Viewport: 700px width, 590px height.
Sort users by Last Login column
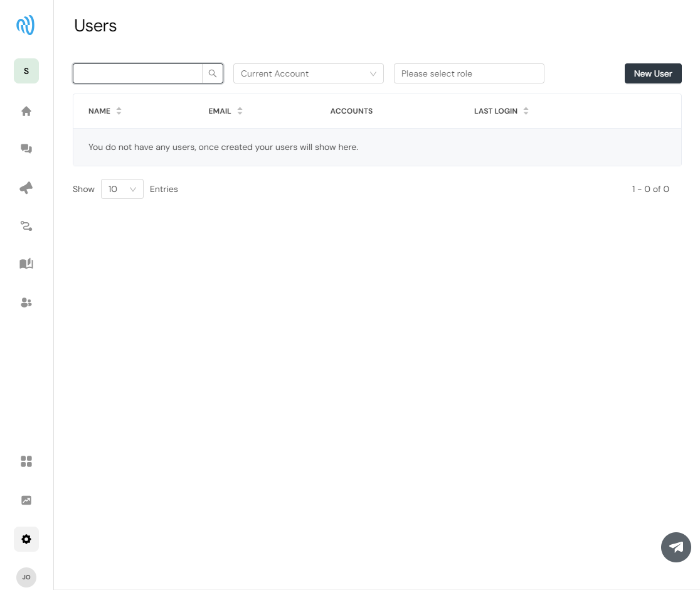(501, 111)
